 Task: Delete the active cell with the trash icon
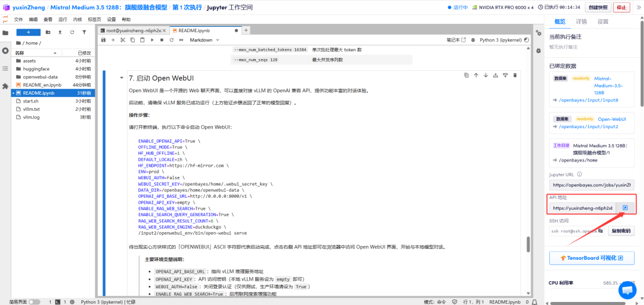(x=515, y=75)
